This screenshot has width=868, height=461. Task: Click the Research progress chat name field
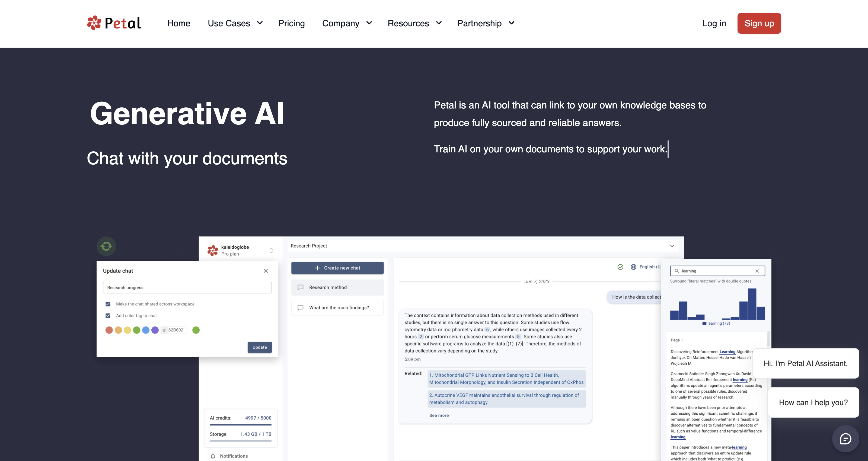click(x=187, y=288)
